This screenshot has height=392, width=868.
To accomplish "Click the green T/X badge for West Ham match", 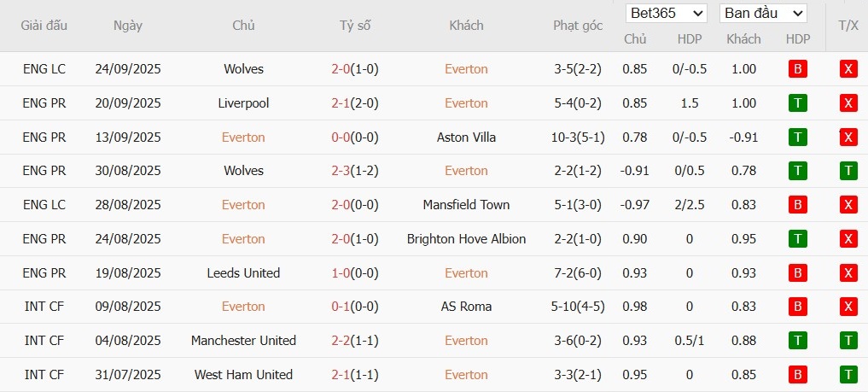I will point(848,375).
